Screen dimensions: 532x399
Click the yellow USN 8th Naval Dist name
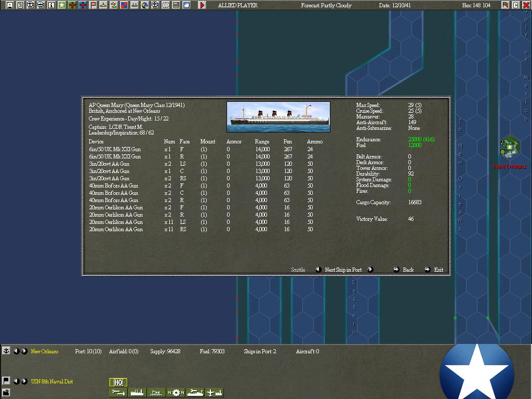pyautogui.click(x=52, y=381)
